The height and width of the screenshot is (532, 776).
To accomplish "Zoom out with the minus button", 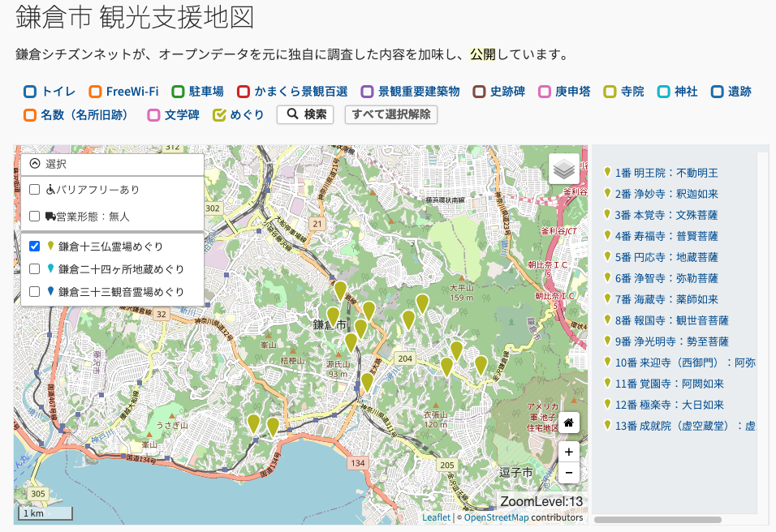I will click(569, 472).
